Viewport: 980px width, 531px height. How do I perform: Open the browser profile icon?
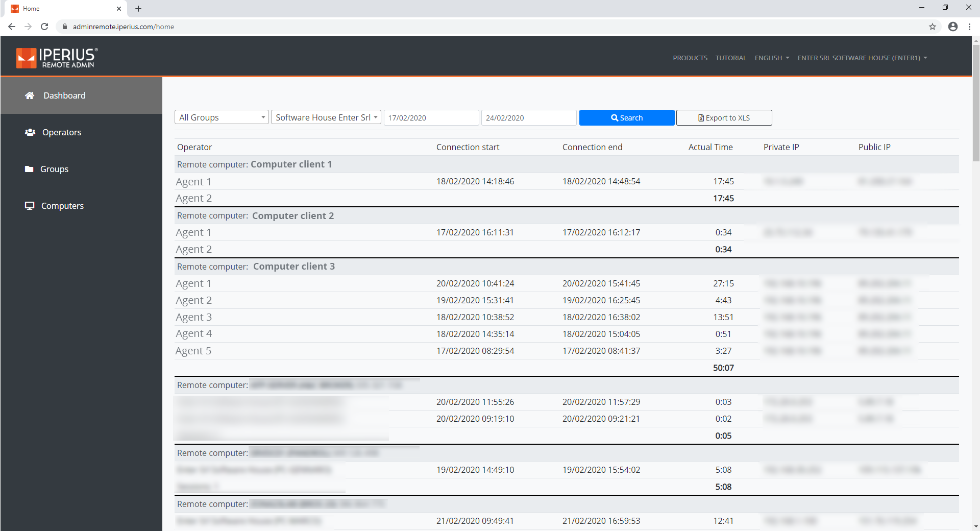[952, 27]
